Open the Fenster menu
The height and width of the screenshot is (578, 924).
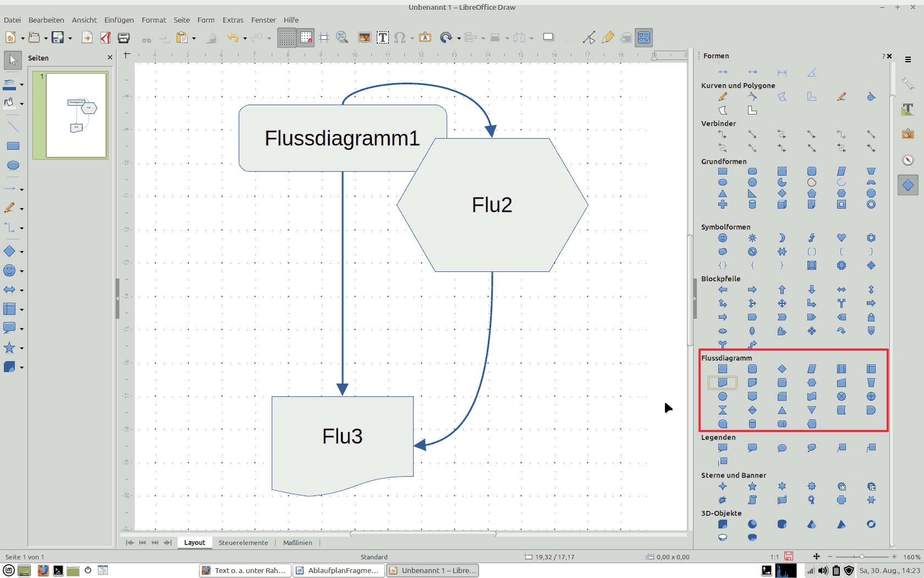tap(263, 20)
